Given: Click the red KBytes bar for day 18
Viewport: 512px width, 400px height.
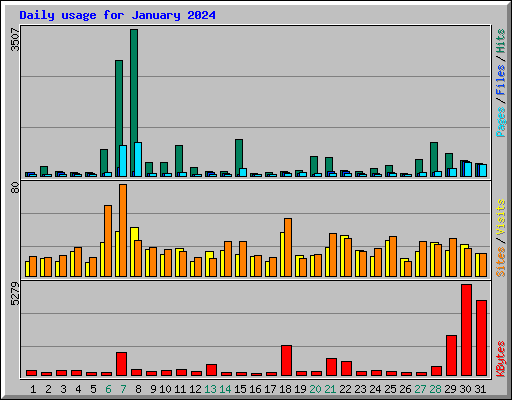Looking at the screenshot, I should coord(286,360).
